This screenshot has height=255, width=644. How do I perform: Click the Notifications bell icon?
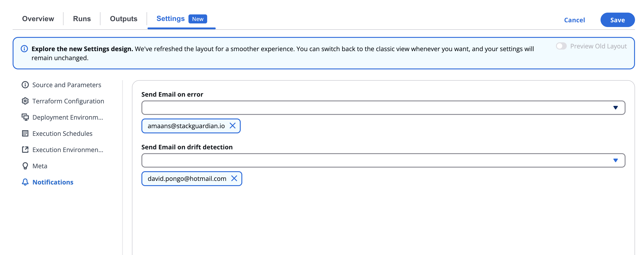[x=25, y=182]
